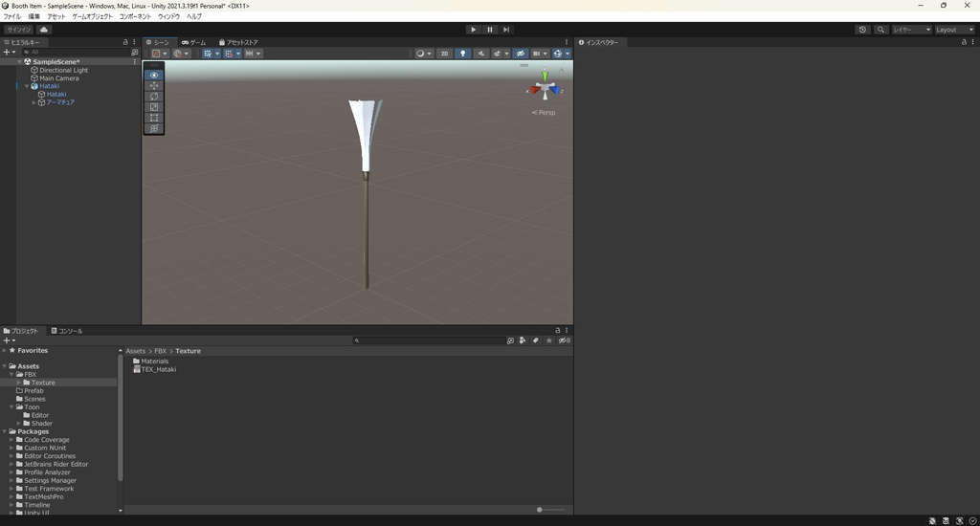Image resolution: width=980 pixels, height=526 pixels.
Task: Click the red X axis of the gizmo
Action: point(534,90)
